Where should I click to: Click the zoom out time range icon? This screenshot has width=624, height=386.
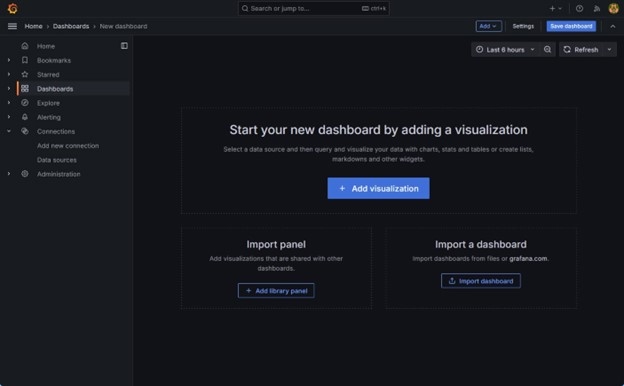(548, 49)
